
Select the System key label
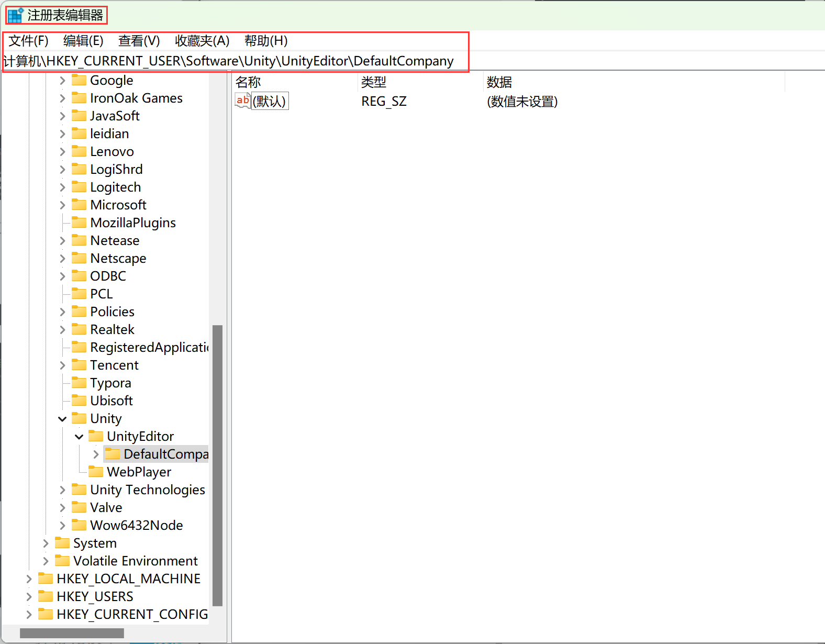click(x=95, y=543)
